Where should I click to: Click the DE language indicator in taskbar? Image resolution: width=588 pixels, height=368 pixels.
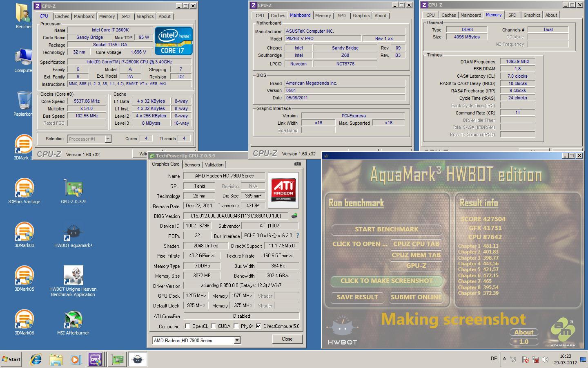494,359
